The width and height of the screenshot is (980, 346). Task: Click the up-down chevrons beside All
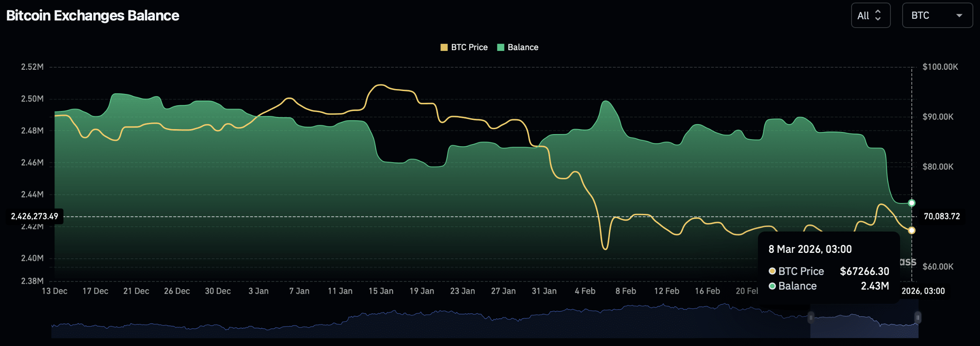(x=878, y=15)
